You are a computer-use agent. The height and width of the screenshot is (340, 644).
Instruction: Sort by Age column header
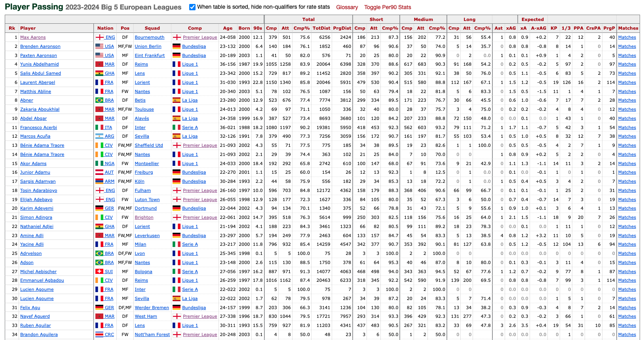pyautogui.click(x=228, y=28)
